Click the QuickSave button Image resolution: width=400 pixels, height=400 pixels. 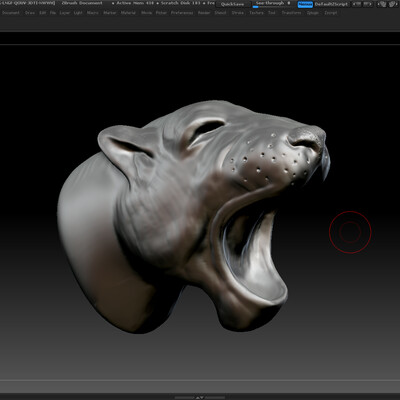233,4
